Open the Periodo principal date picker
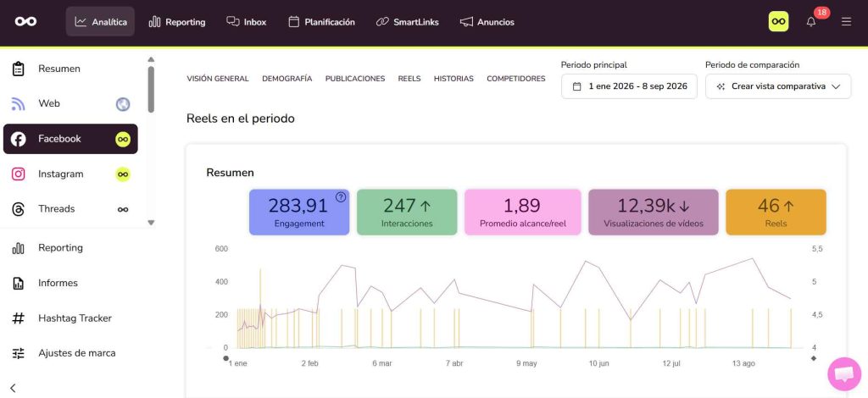This screenshot has width=868, height=398. (629, 86)
